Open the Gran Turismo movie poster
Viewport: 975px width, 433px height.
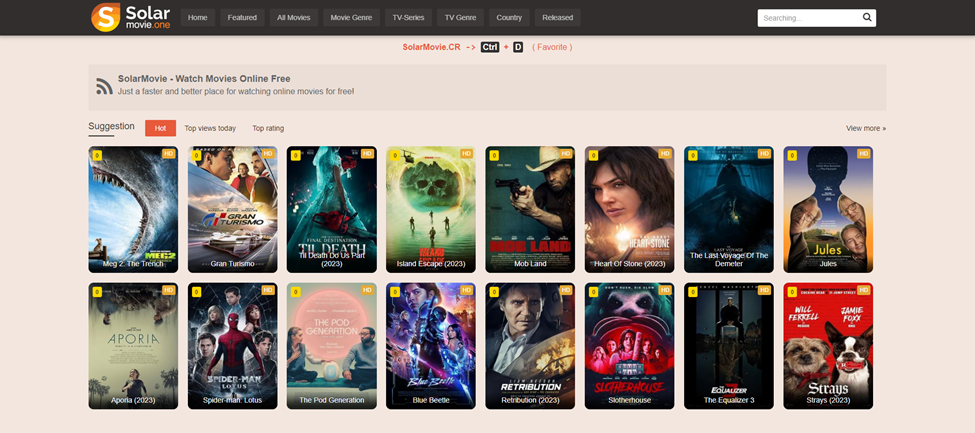[233, 210]
